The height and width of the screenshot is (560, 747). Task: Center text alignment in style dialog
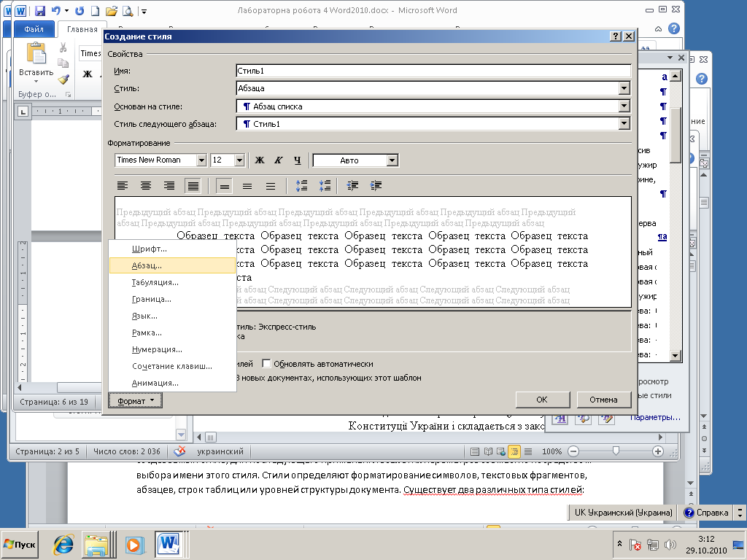click(146, 186)
